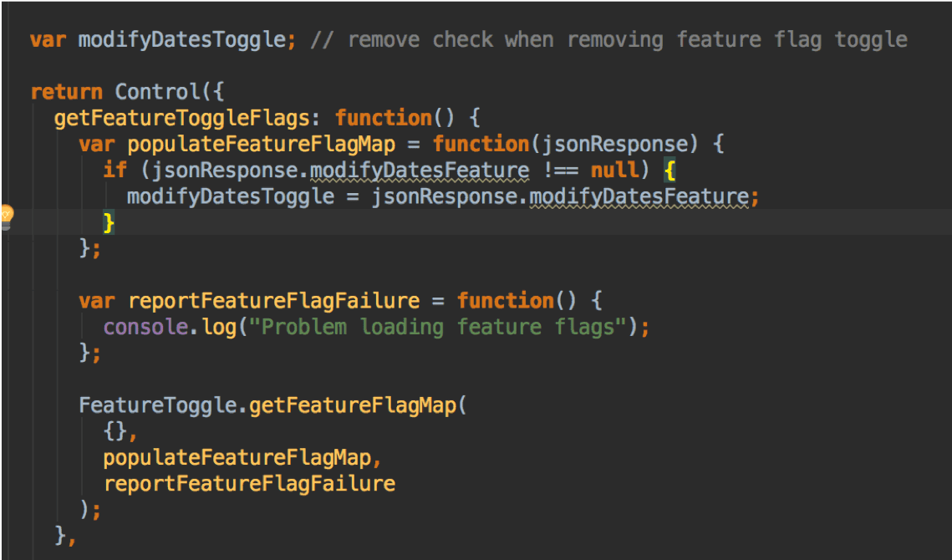Click the return keyword before Control
The width and height of the screenshot is (952, 560).
67,92
